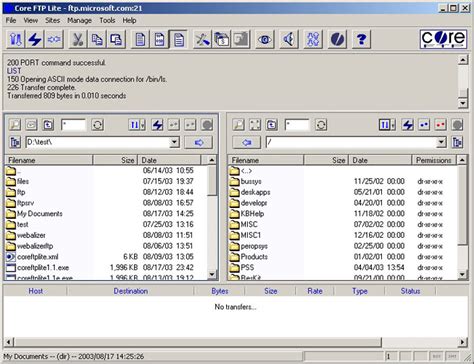
Task: Sort local list by Date header
Action: tap(170, 160)
